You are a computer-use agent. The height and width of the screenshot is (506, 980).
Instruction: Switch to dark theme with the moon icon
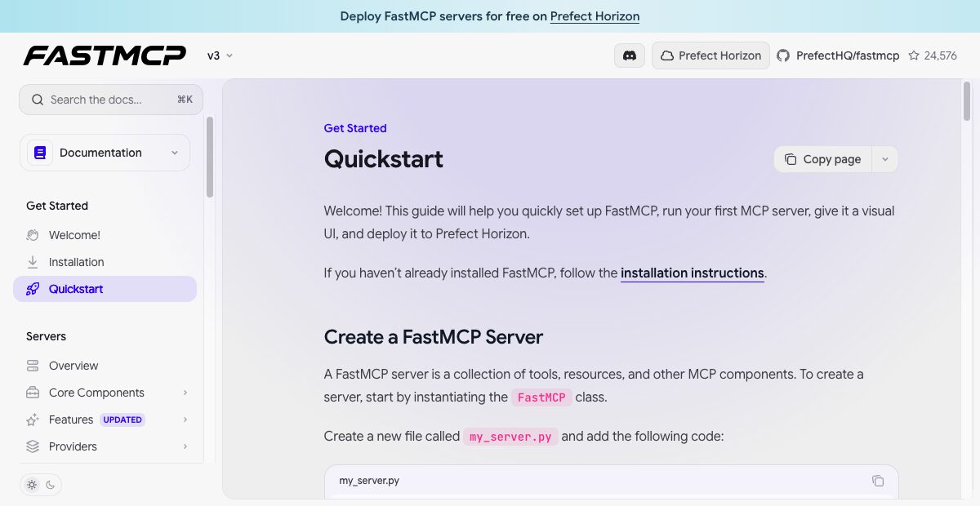coord(50,485)
